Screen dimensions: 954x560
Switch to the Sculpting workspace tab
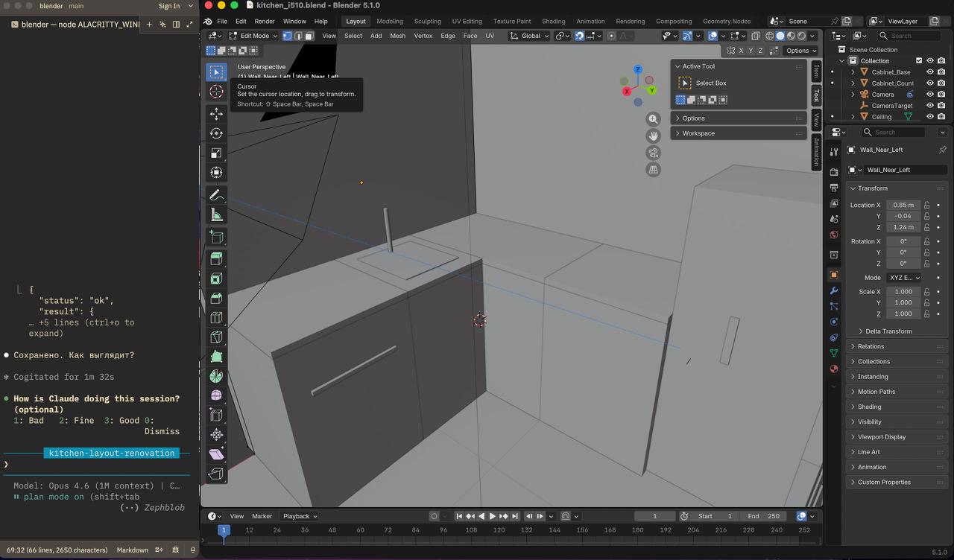(x=427, y=22)
